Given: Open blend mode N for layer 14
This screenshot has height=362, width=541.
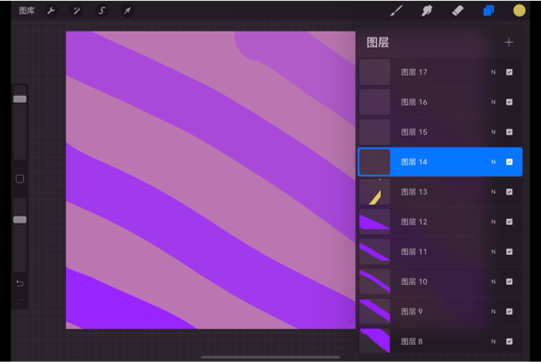Looking at the screenshot, I should click(x=493, y=162).
